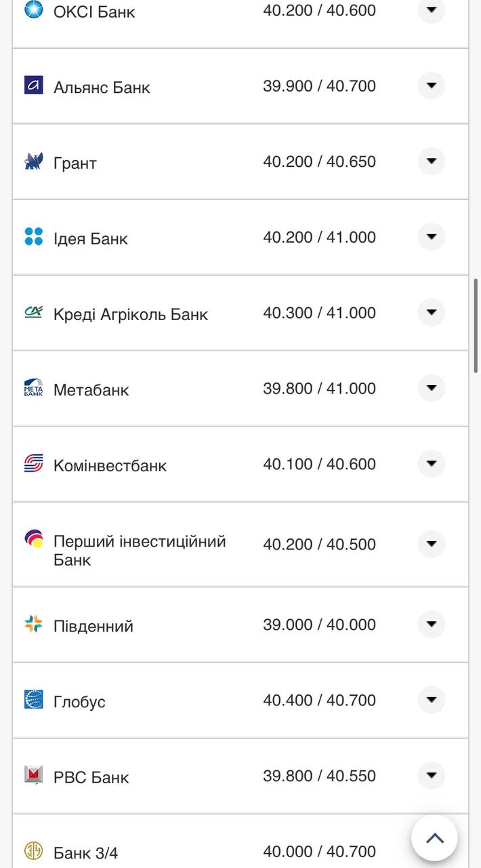This screenshot has height=868, width=481.
Task: Click the Грант bank logo icon
Action: [x=33, y=161]
